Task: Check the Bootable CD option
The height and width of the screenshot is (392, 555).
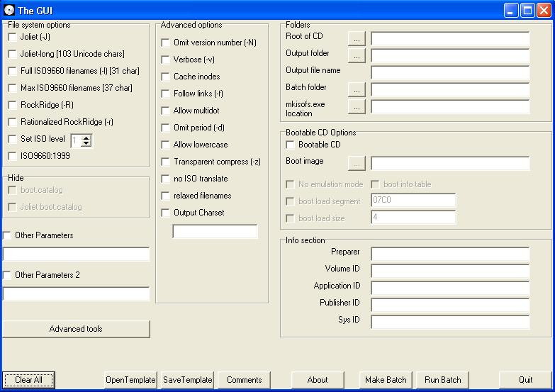Action: [x=290, y=145]
